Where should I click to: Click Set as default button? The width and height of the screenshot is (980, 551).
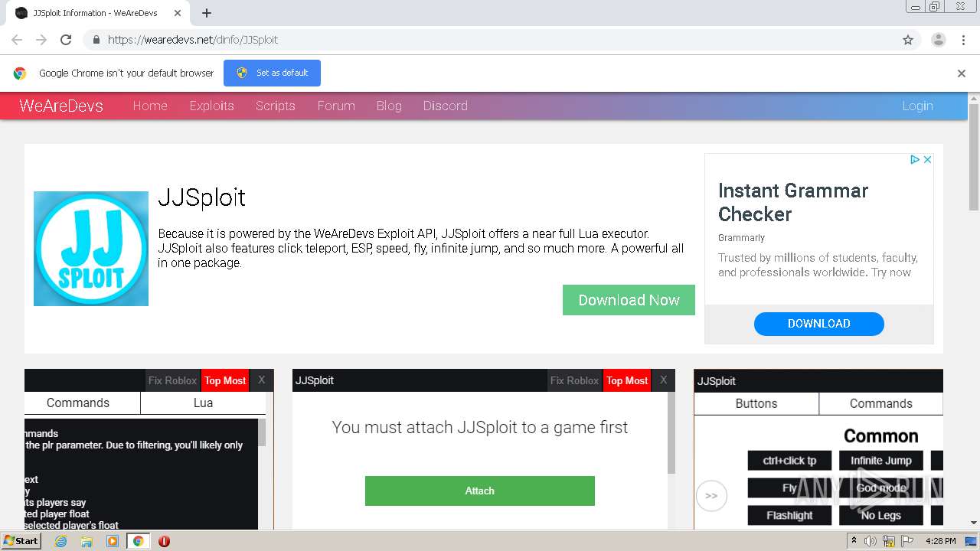coord(272,73)
